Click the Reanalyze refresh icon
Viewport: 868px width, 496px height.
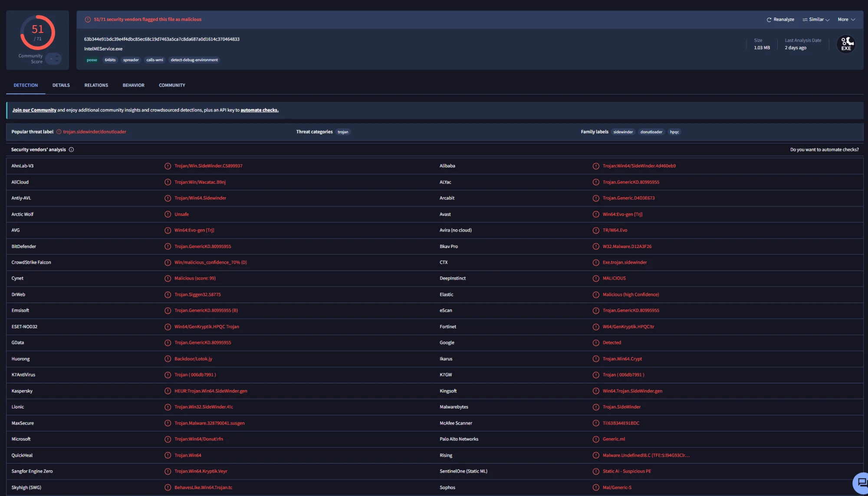tap(769, 20)
